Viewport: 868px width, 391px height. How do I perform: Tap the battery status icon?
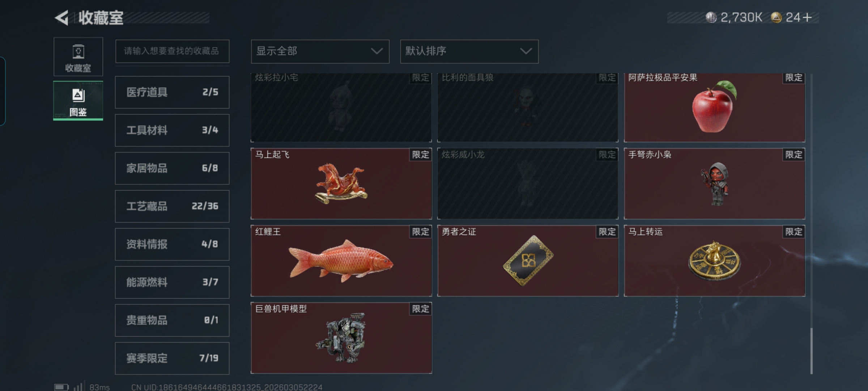pyautogui.click(x=61, y=387)
